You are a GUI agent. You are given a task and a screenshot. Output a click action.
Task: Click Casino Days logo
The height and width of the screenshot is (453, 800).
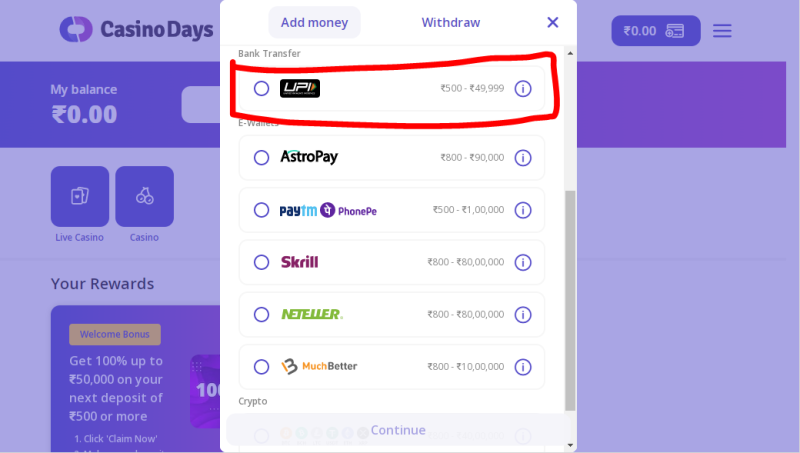136,30
